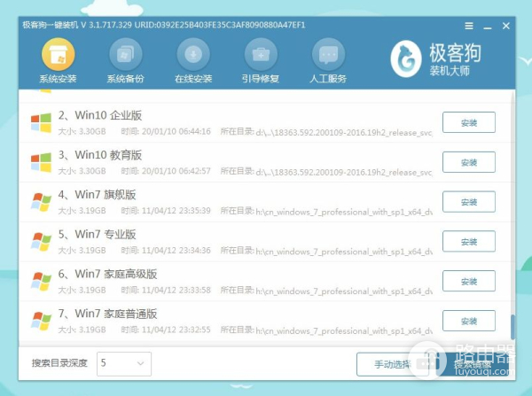Open the 系统安装 icon tab
This screenshot has width=532, height=396.
click(58, 54)
